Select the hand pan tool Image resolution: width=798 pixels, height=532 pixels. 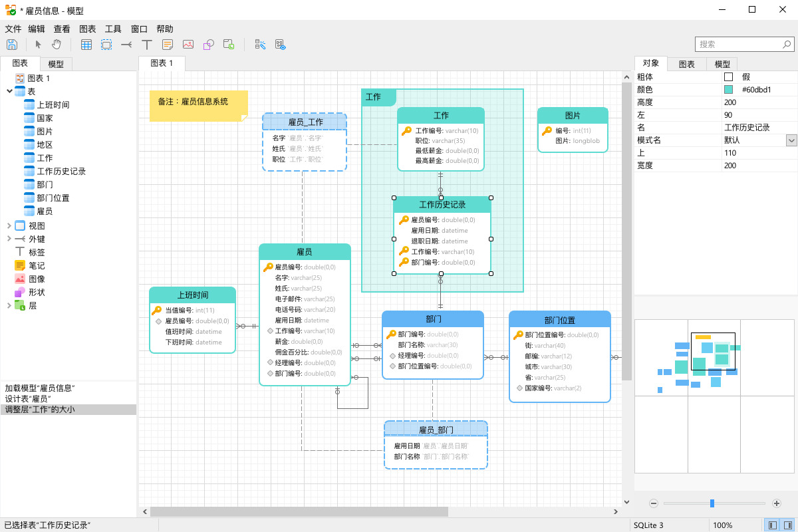pos(57,45)
